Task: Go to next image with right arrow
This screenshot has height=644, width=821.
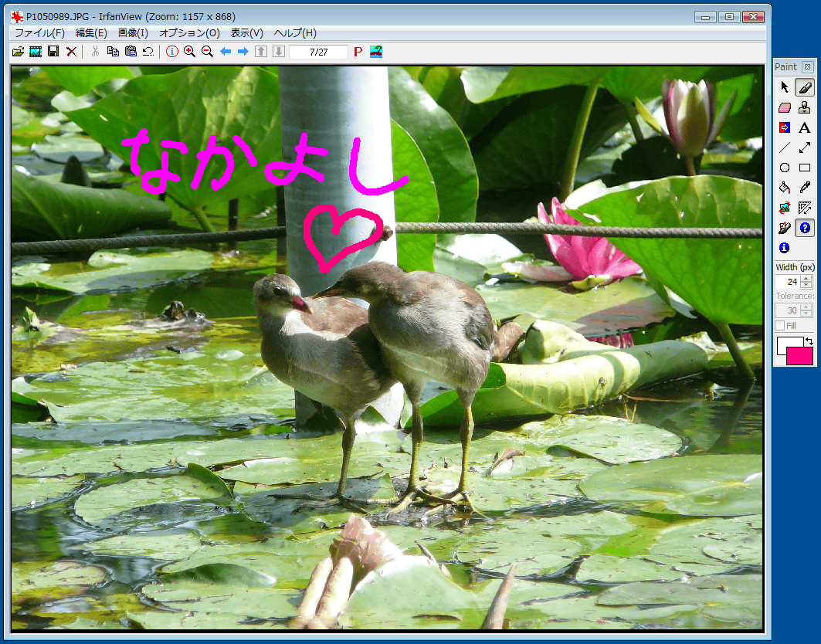Action: coord(243,52)
